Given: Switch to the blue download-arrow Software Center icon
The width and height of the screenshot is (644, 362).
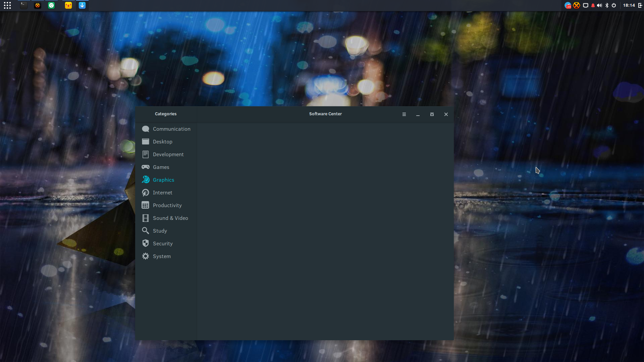Looking at the screenshot, I should coord(82,5).
